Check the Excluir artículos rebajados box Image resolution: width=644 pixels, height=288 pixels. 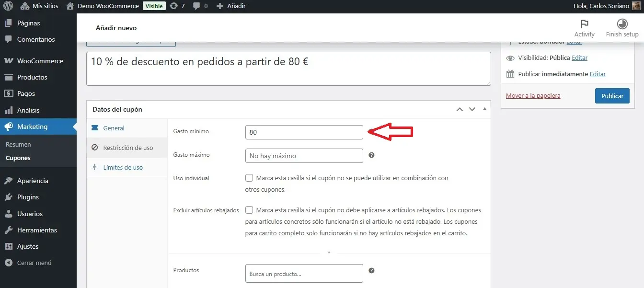tap(249, 210)
